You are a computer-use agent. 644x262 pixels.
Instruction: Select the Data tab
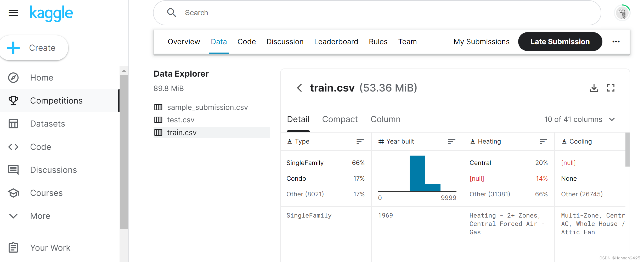tap(219, 42)
